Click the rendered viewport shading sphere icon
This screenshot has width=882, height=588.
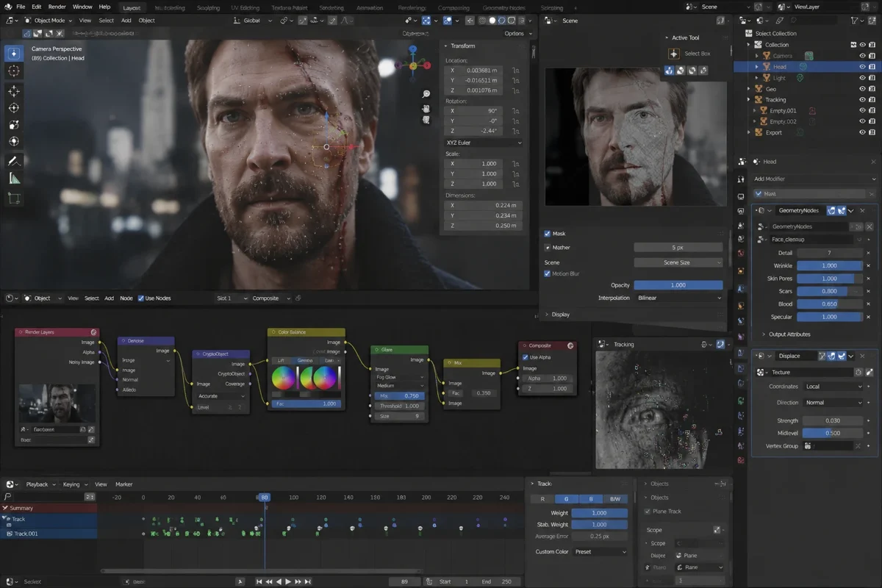(x=511, y=21)
